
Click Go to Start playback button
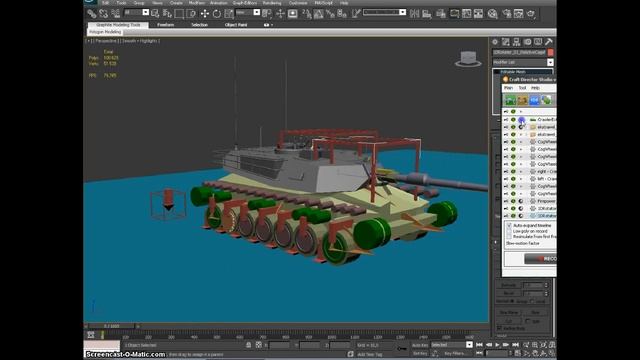[x=479, y=345]
